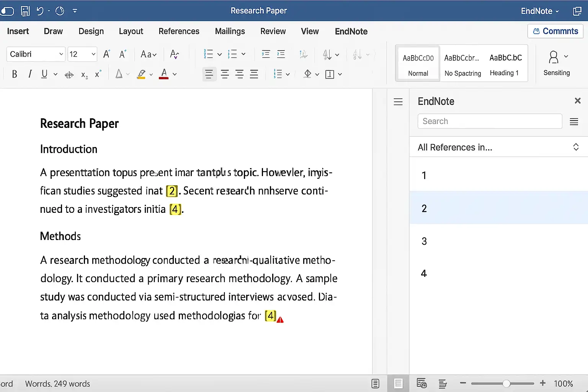Open the Review tab
588x392 pixels.
[273, 31]
